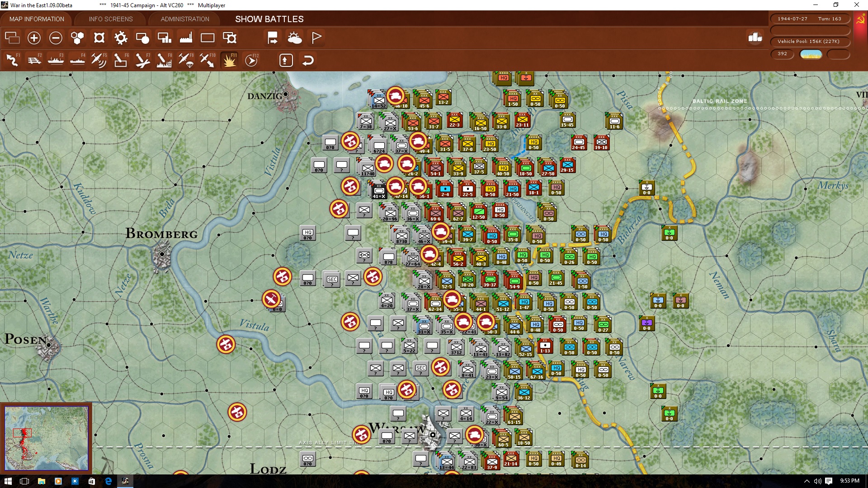The image size is (868, 488).
Task: Show weather with the sun-cloud icon
Action: [295, 38]
